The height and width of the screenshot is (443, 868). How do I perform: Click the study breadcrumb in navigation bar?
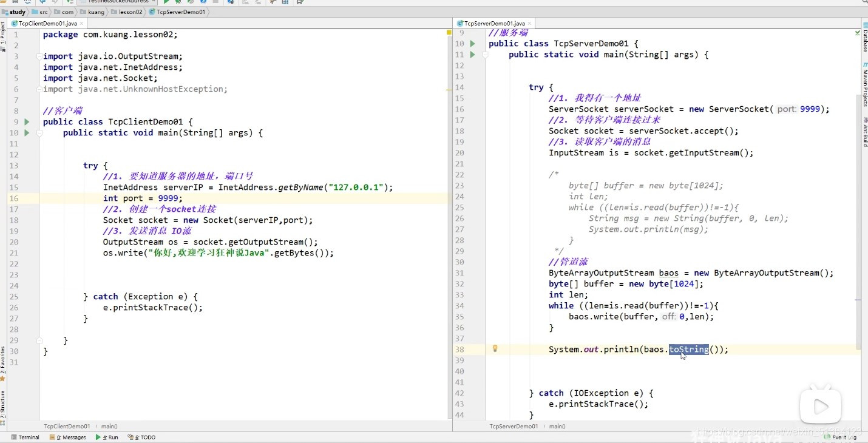click(x=14, y=12)
